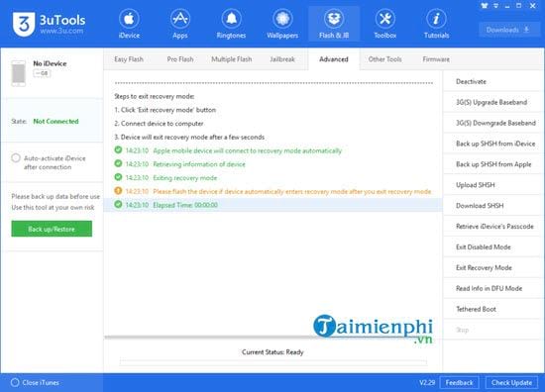Click the Check Update button
Image resolution: width=545 pixels, height=392 pixels.
tap(511, 383)
